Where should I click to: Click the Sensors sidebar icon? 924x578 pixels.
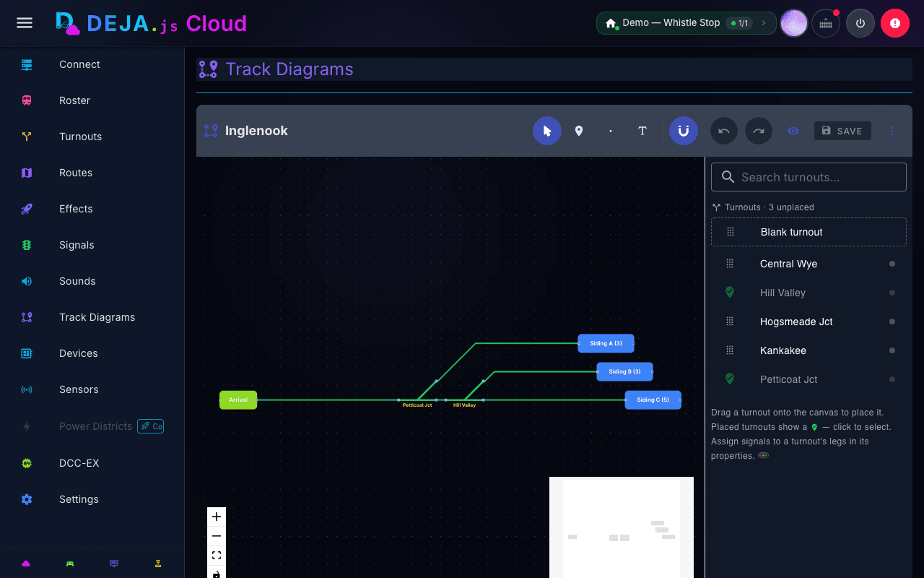click(x=27, y=389)
